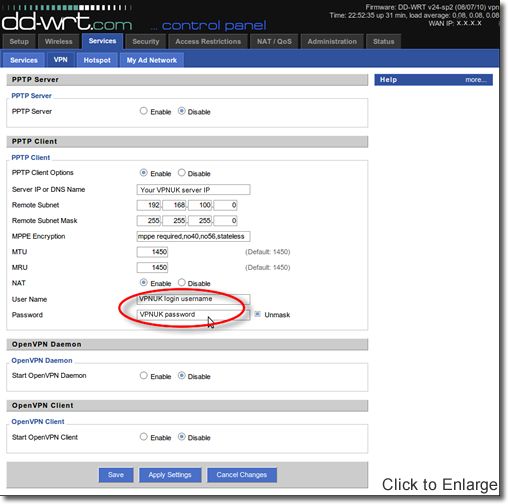Disable Start OpenVPN Daemon
508x504 pixels.
tap(182, 376)
